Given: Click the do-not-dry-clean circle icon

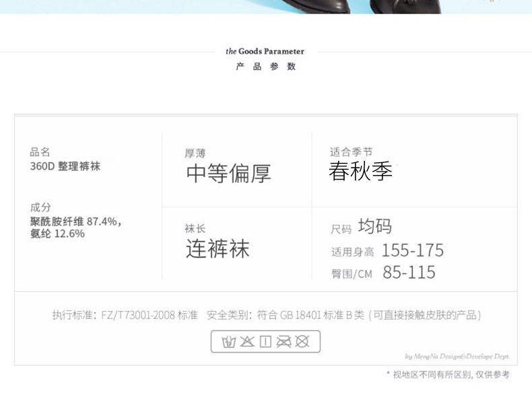Looking at the screenshot, I should (302, 341).
